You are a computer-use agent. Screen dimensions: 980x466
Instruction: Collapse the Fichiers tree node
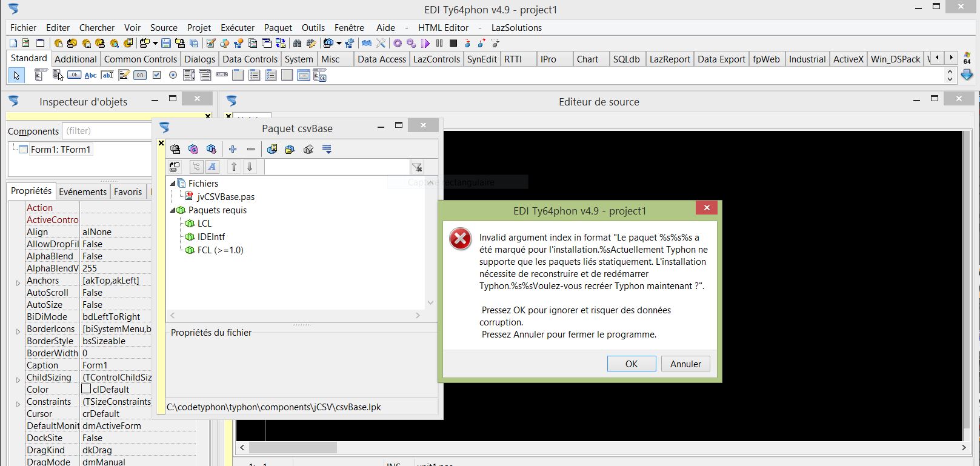pyautogui.click(x=173, y=184)
